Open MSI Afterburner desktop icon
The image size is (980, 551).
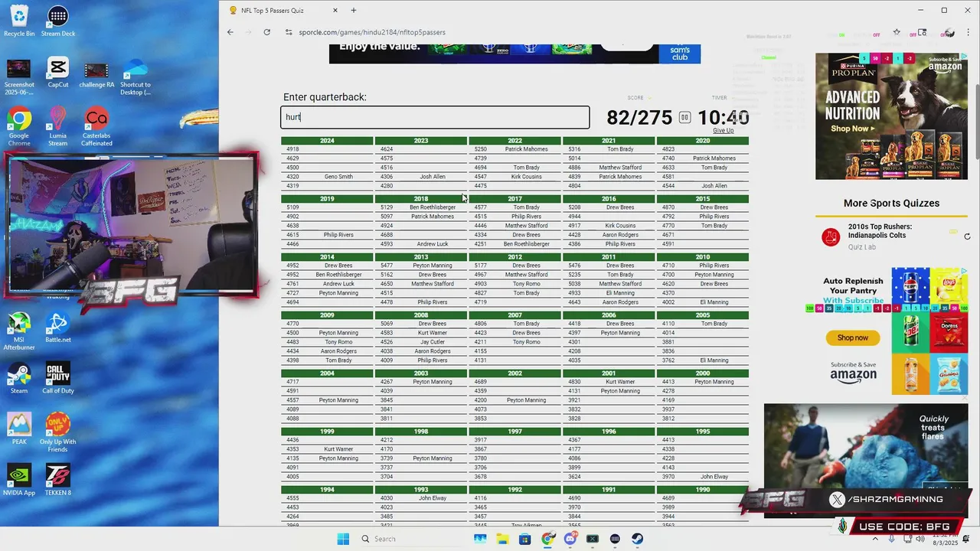click(19, 331)
